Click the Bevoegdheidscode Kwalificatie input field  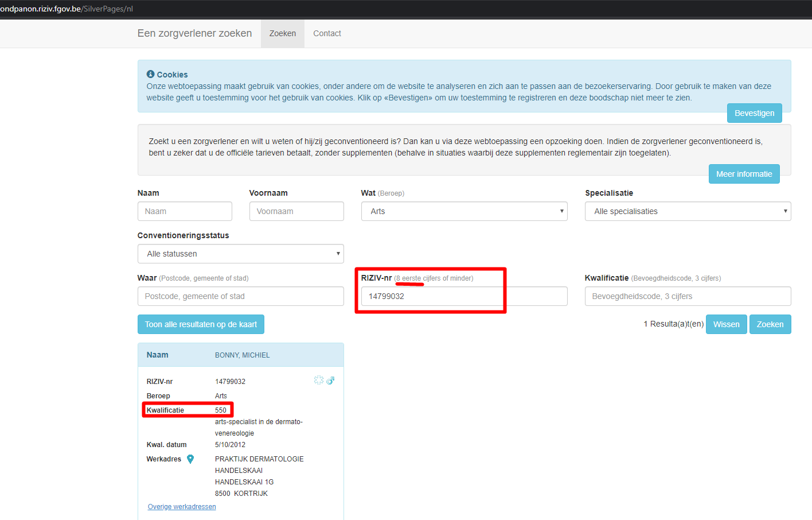[688, 296]
